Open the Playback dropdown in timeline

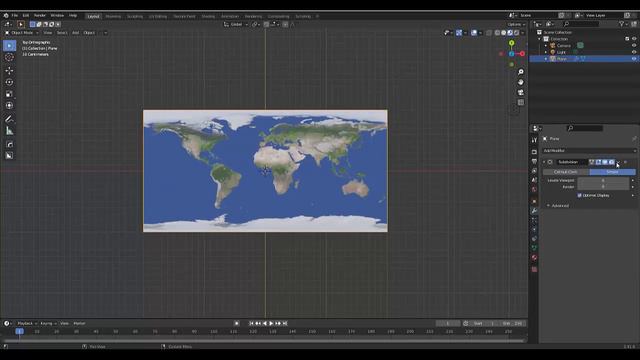tap(27, 323)
